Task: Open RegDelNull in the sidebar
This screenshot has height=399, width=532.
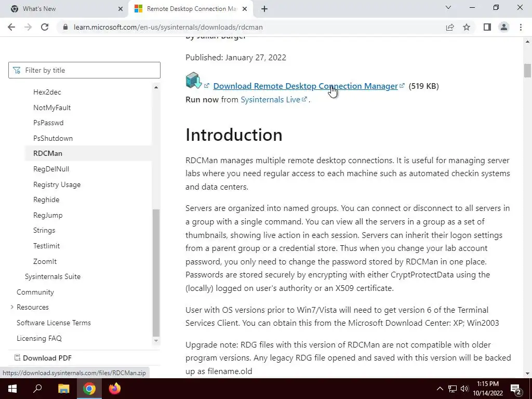Action: click(51, 169)
